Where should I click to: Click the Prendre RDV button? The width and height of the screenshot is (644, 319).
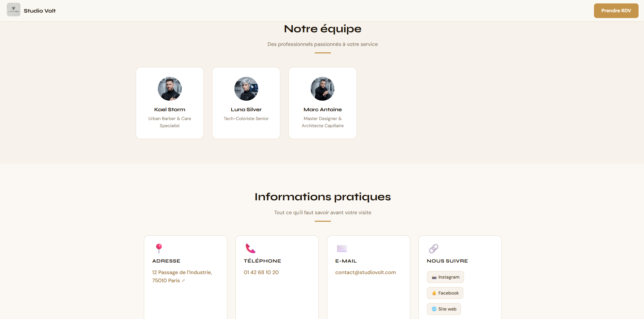click(616, 11)
